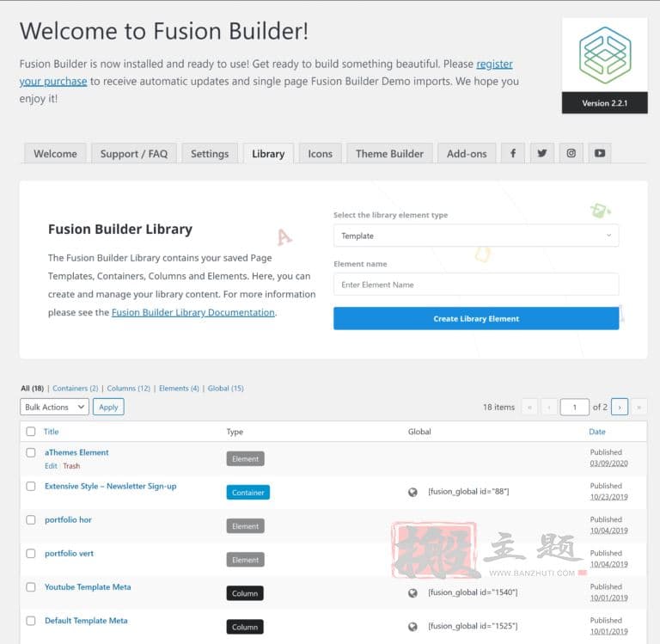Open the Settings tab
Image resolution: width=660 pixels, height=644 pixels.
(x=210, y=154)
